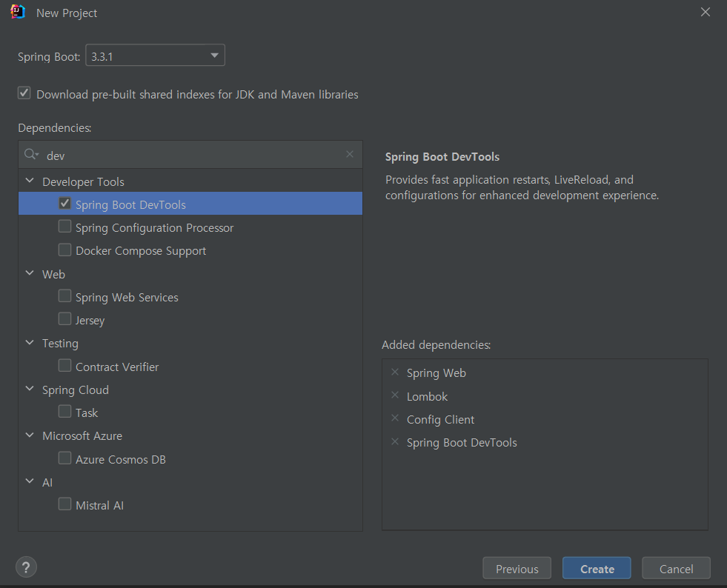Click the search magnifier icon in dependencies
The width and height of the screenshot is (727, 588).
point(31,154)
